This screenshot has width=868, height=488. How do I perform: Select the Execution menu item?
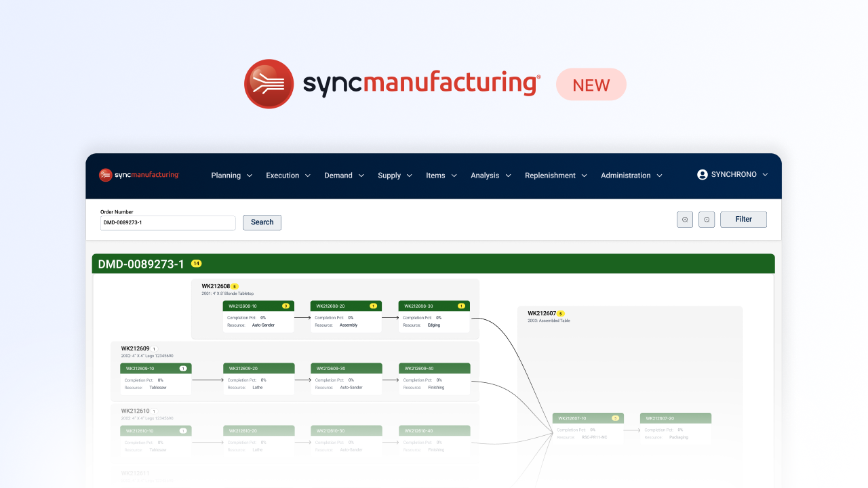[x=283, y=175]
